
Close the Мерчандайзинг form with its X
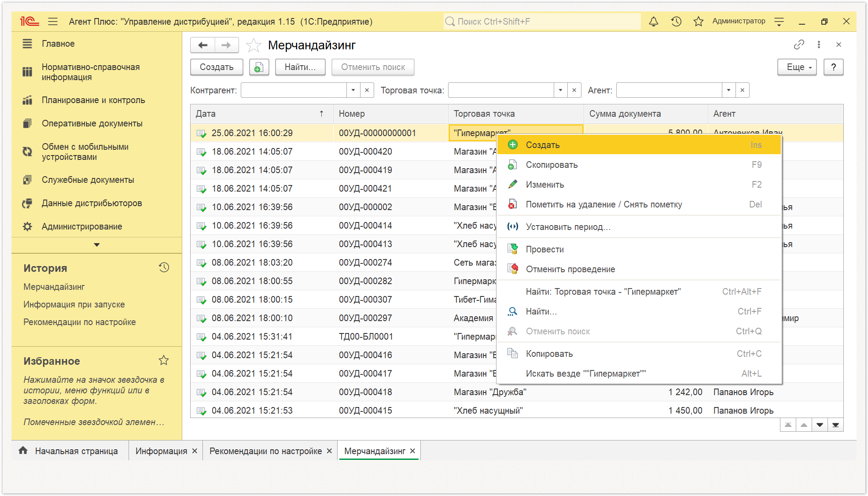839,44
